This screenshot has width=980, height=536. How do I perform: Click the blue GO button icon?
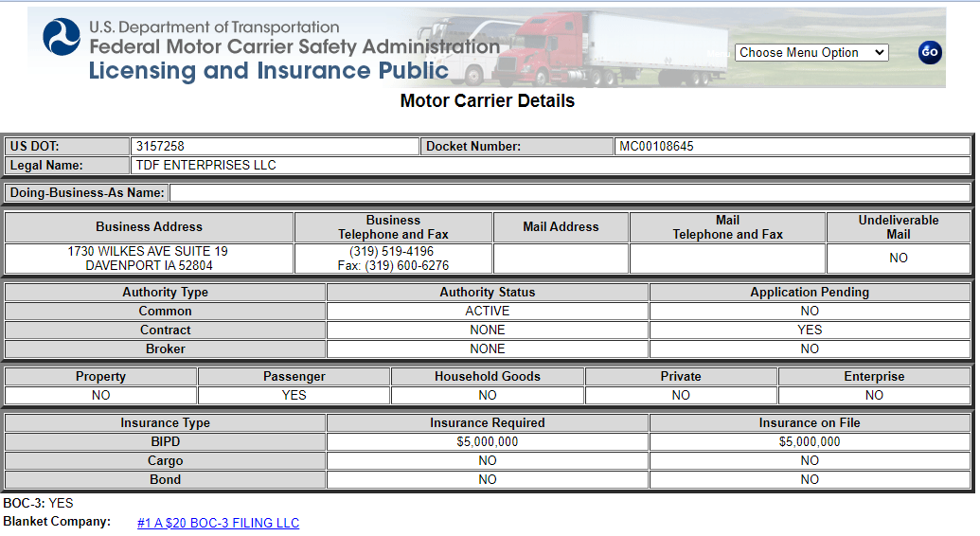[x=930, y=52]
